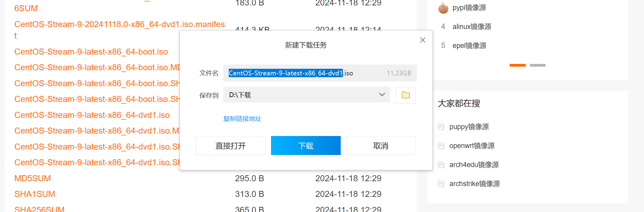Viewport: 644px width, 212px height.
Task: Open archstrike镜像源 search suggestion
Action: (x=475, y=184)
